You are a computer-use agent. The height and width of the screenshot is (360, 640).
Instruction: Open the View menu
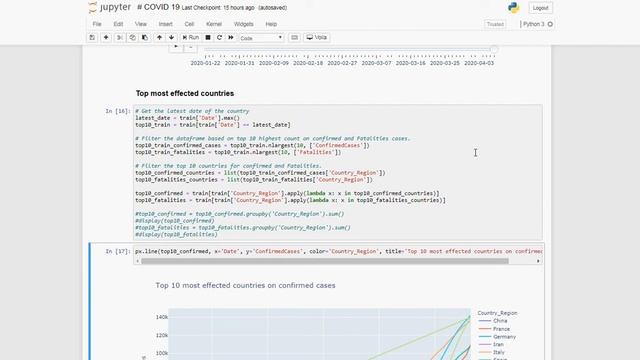[141, 24]
